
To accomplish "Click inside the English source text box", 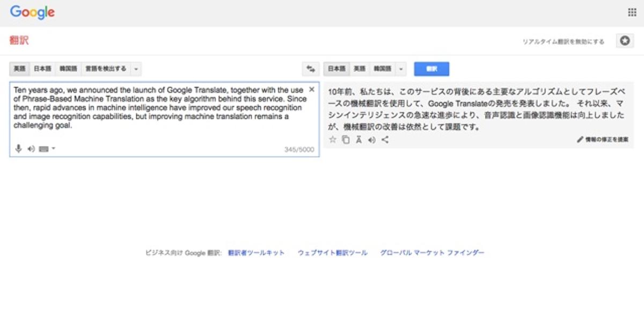I will click(x=164, y=119).
